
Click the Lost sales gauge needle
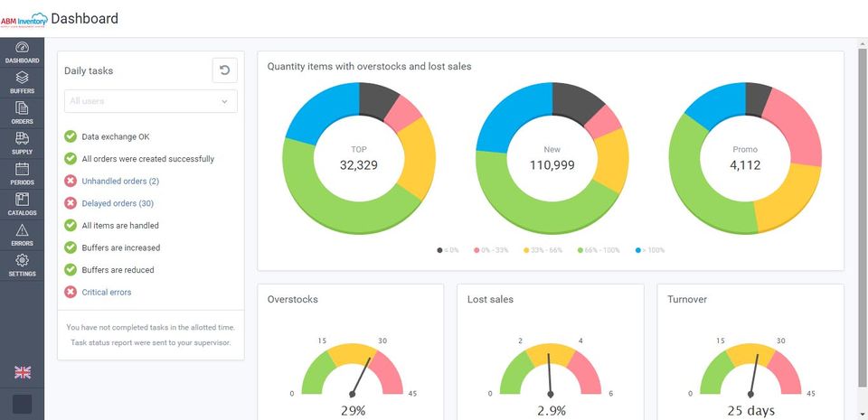pos(549,376)
